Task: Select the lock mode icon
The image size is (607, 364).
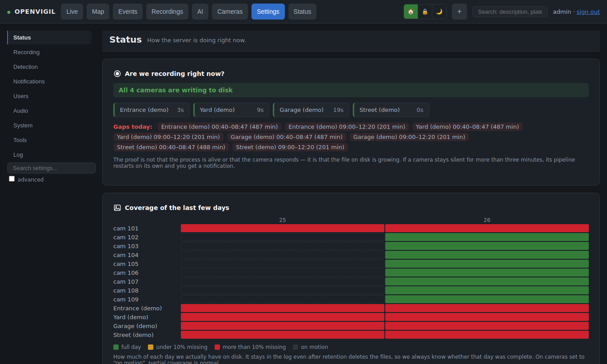Action: click(x=425, y=12)
